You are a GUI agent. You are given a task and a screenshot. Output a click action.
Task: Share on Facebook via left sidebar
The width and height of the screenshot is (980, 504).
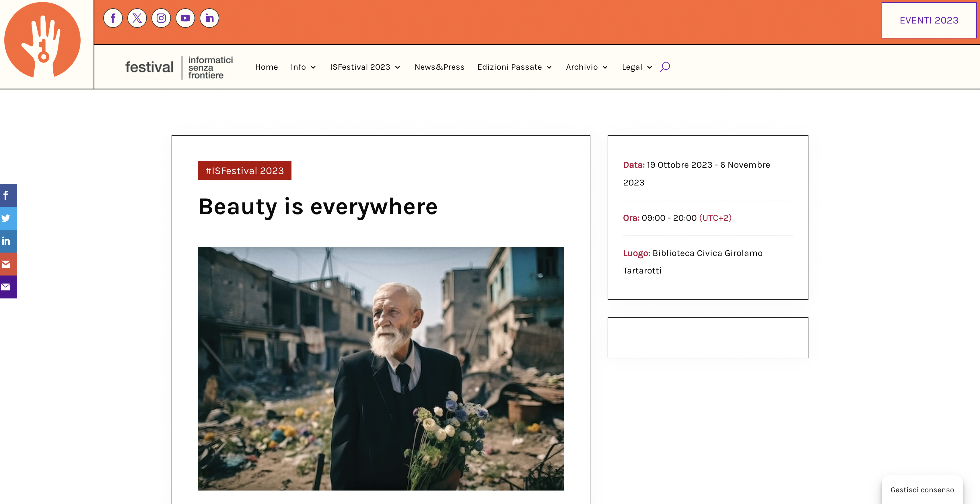pos(8,195)
